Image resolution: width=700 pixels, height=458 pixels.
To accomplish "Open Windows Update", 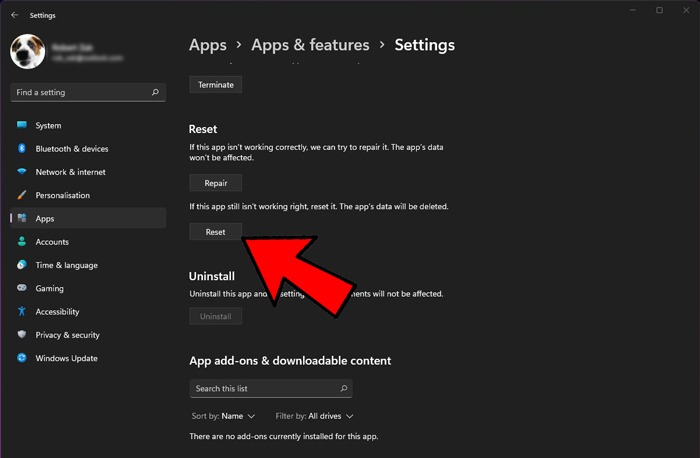I will coord(88,358).
